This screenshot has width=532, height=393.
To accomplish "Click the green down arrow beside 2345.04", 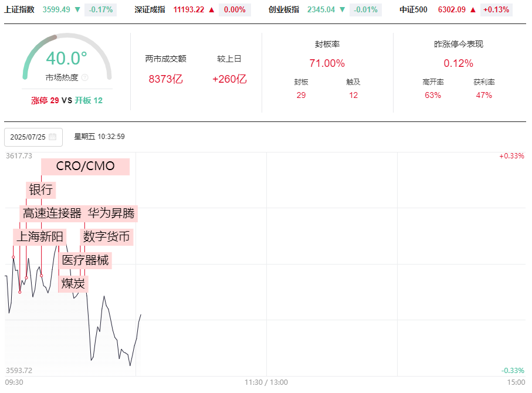I will click(342, 9).
